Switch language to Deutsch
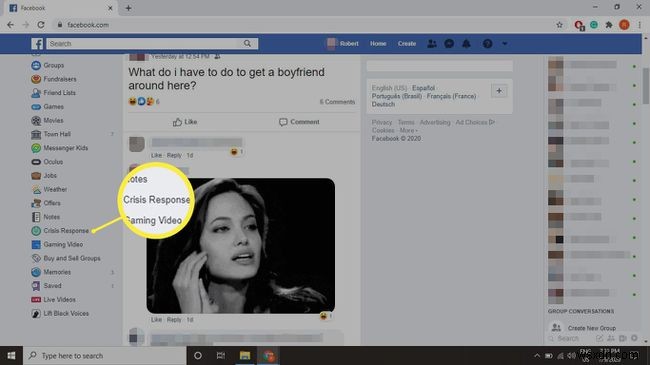The height and width of the screenshot is (365, 650). (x=383, y=105)
